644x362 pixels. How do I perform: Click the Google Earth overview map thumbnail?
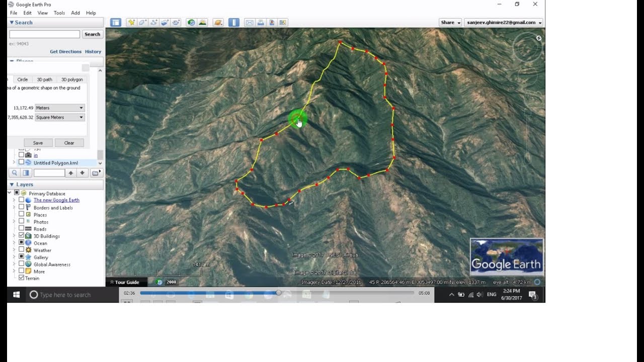point(506,257)
